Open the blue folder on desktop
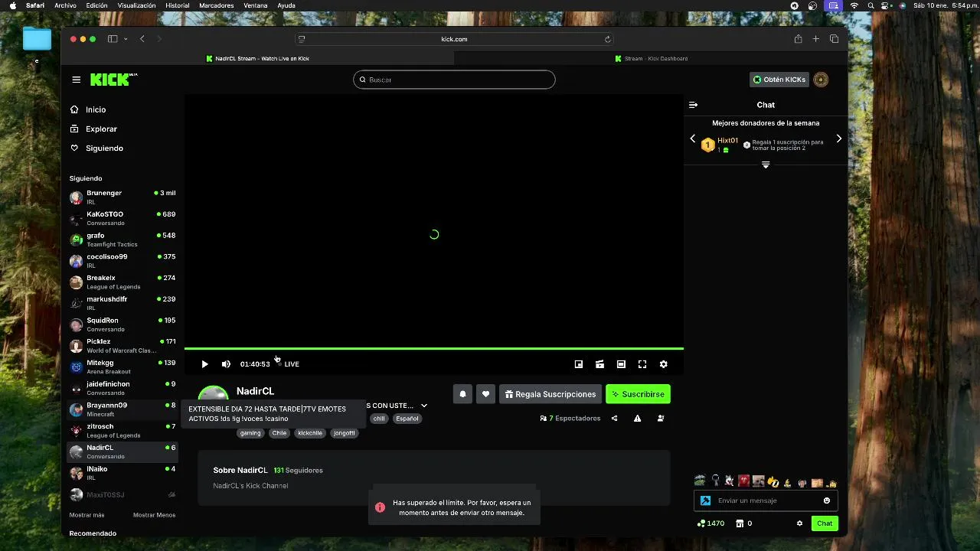This screenshot has height=551, width=980. [37, 38]
